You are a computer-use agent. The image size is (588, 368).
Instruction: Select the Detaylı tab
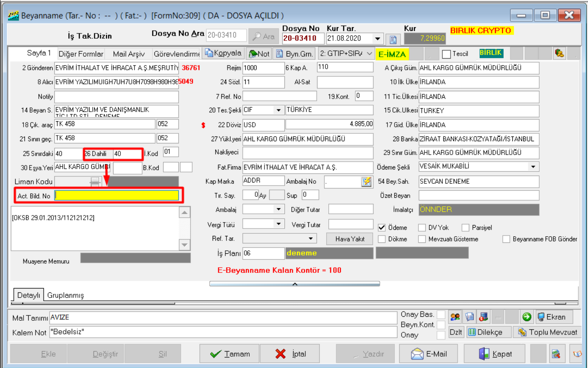pos(29,295)
